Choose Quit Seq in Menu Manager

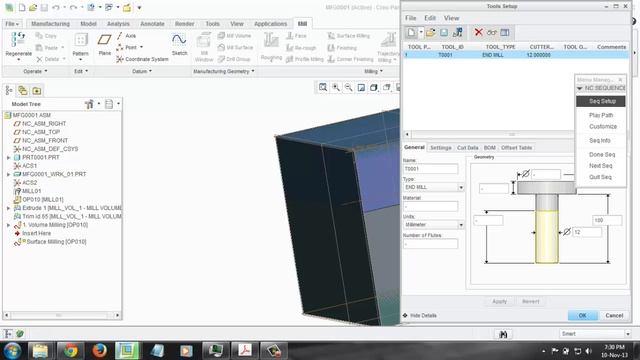click(x=601, y=177)
